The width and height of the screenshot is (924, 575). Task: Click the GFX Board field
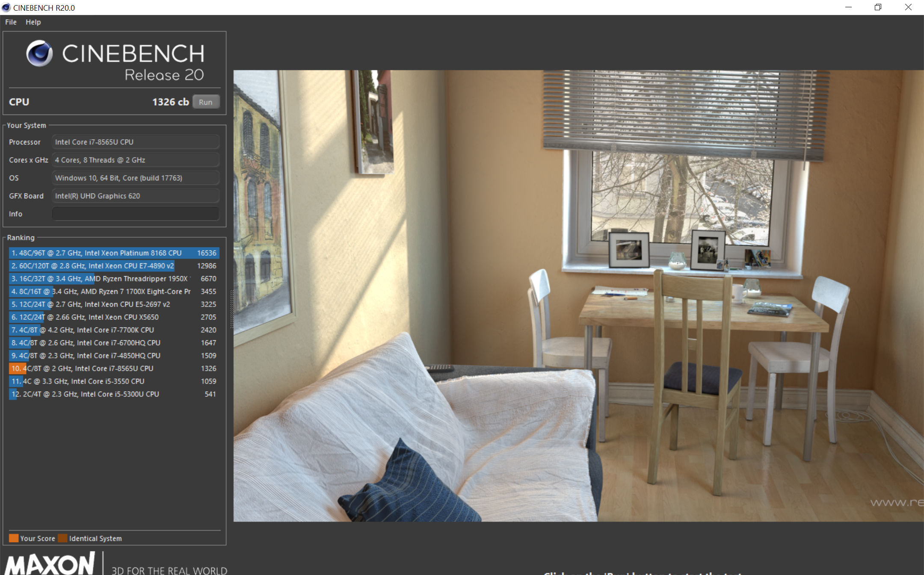[x=135, y=196]
